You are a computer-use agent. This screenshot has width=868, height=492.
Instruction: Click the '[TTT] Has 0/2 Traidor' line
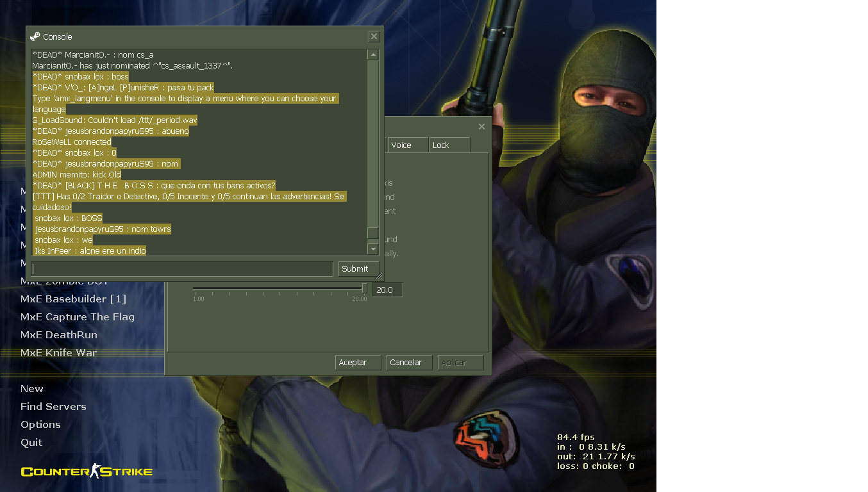coord(189,202)
